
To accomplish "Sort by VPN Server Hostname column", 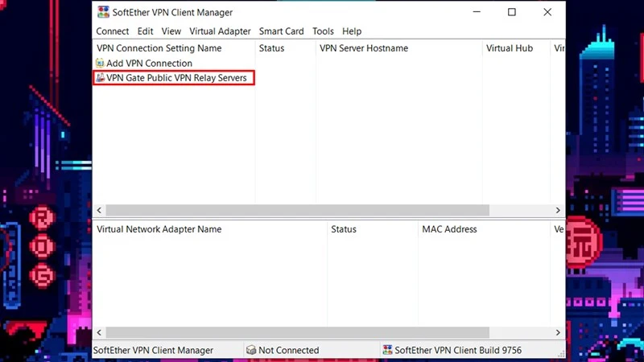I will pyautogui.click(x=364, y=48).
